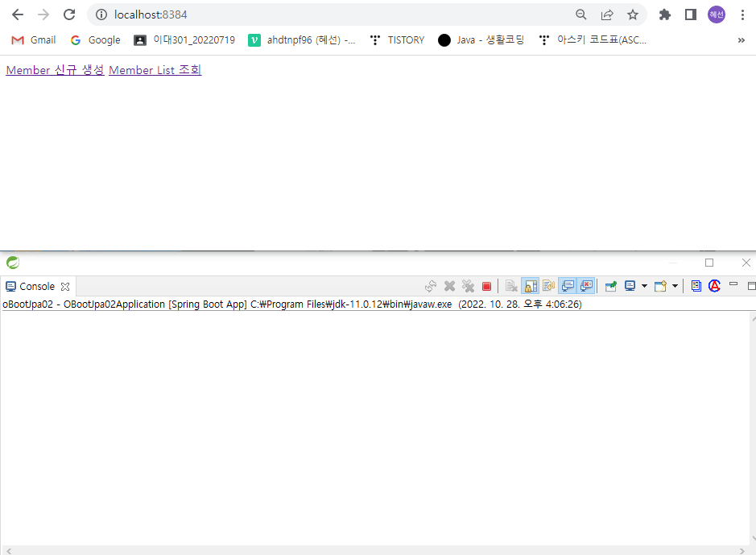Open the Google bookmark
The image size is (756, 555).
point(95,40)
